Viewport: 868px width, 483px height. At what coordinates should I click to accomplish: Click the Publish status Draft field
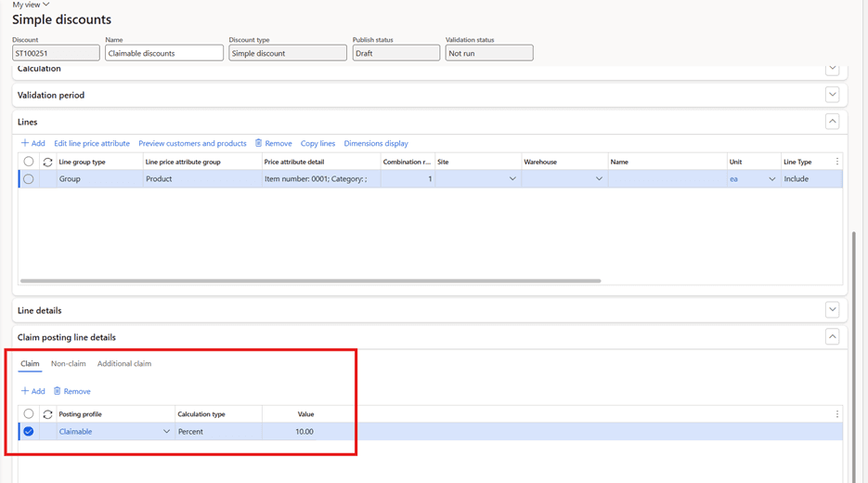point(395,53)
